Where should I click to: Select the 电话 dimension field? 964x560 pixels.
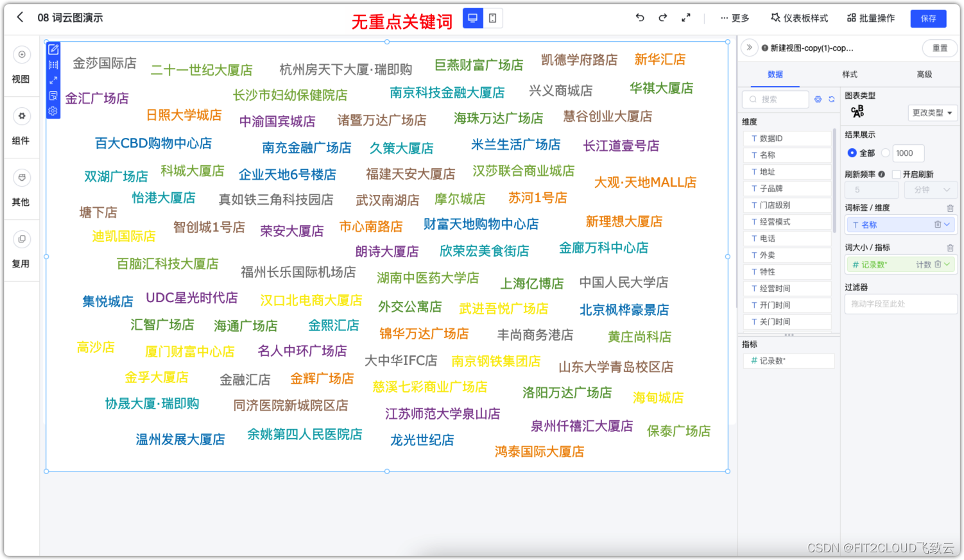click(x=788, y=239)
